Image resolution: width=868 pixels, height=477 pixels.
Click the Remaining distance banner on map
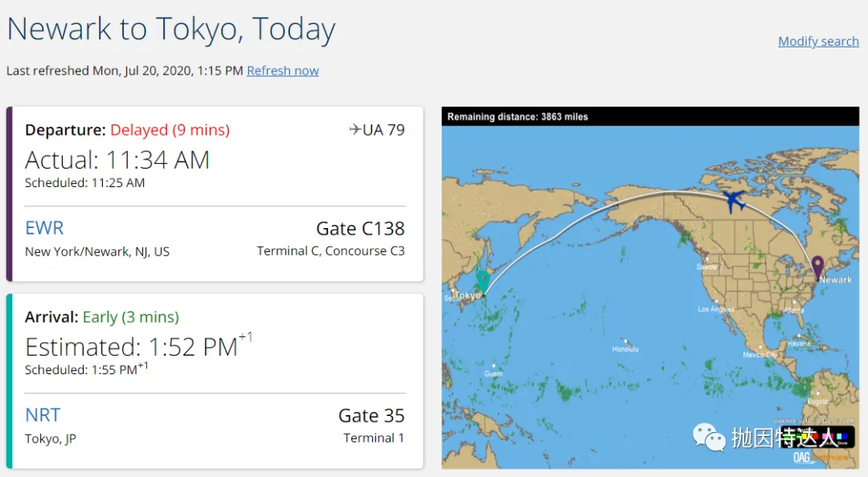coord(650,116)
